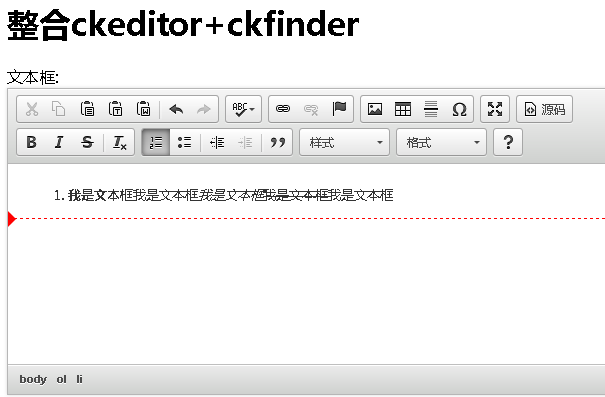
Task: Undo the last action
Action: 176,109
